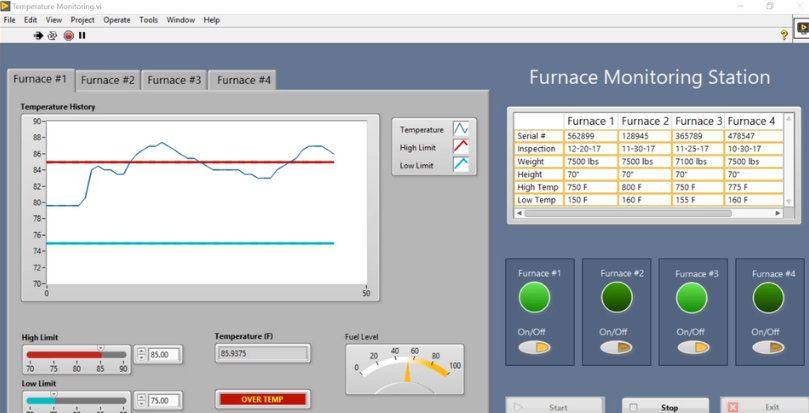Switch to the Furnace #2 tab
The width and height of the screenshot is (809, 413).
coord(107,80)
